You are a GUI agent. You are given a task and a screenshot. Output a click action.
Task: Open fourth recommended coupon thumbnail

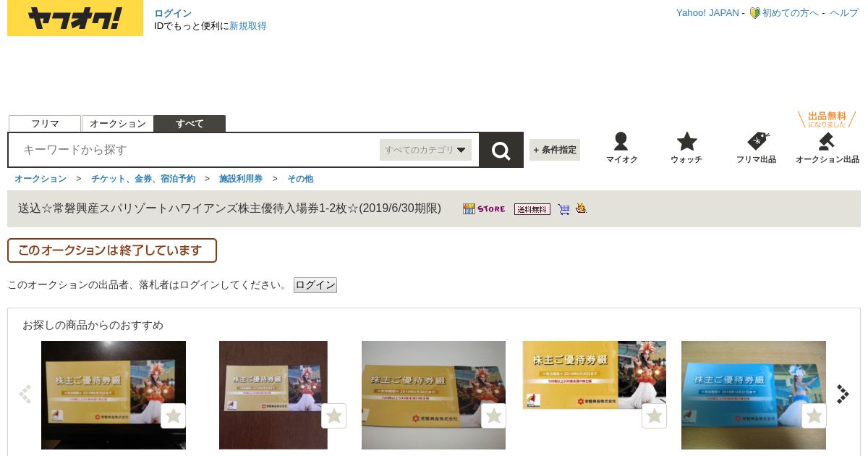point(594,375)
